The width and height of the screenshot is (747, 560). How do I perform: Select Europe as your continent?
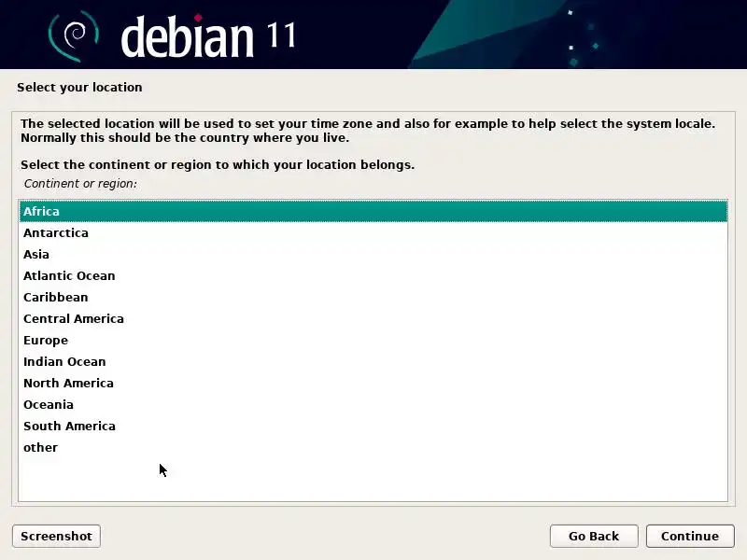coord(373,340)
